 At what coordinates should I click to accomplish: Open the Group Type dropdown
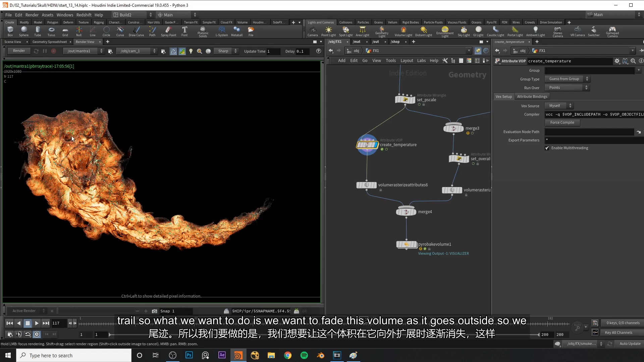click(567, 79)
